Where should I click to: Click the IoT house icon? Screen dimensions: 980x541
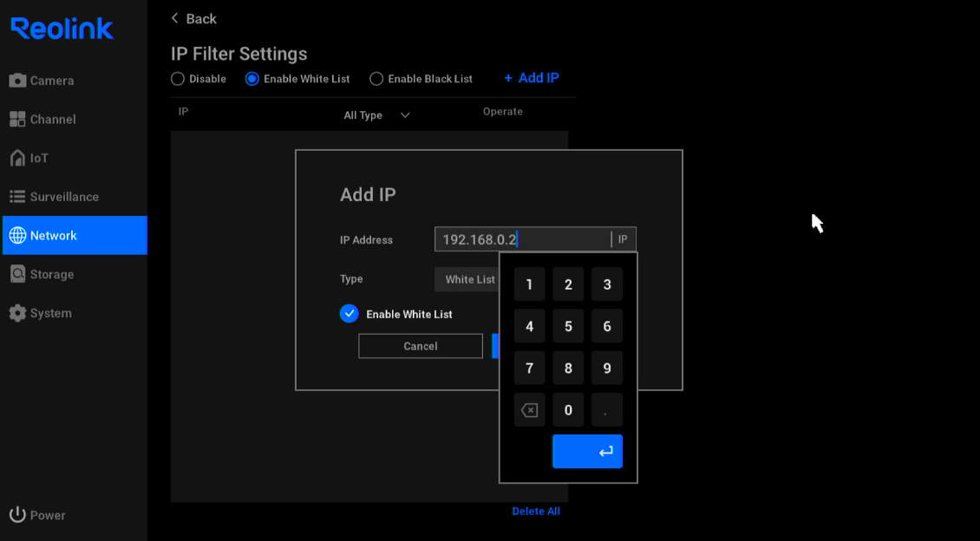click(x=17, y=158)
